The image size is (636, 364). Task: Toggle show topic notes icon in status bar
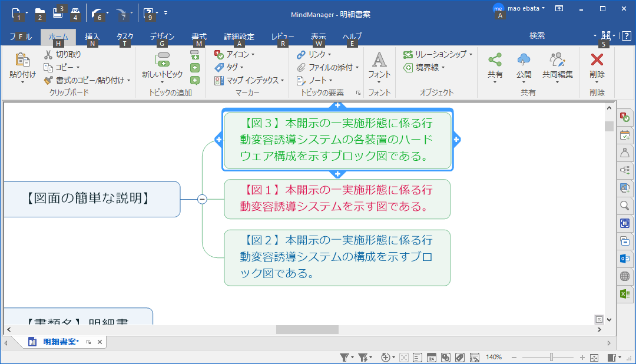418,358
